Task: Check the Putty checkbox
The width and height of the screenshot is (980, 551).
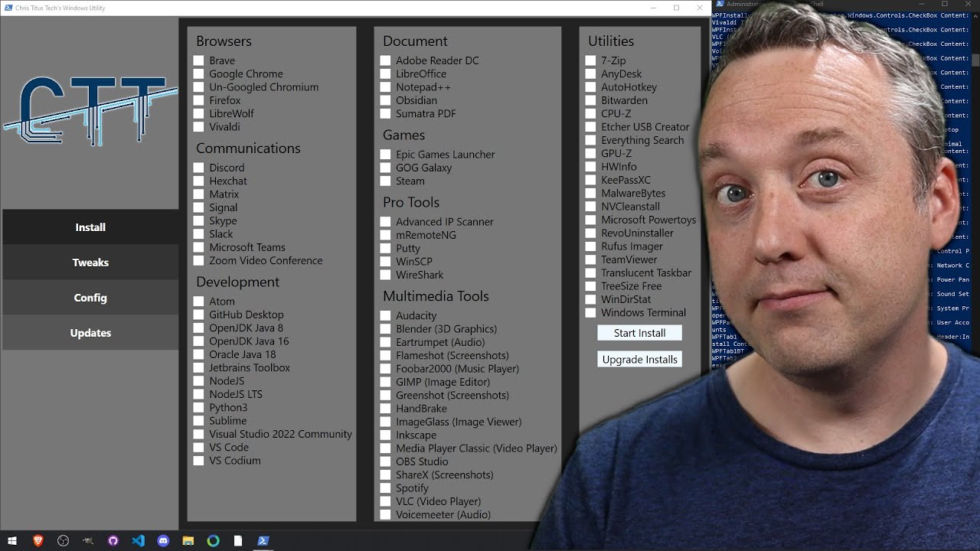Action: click(x=386, y=249)
